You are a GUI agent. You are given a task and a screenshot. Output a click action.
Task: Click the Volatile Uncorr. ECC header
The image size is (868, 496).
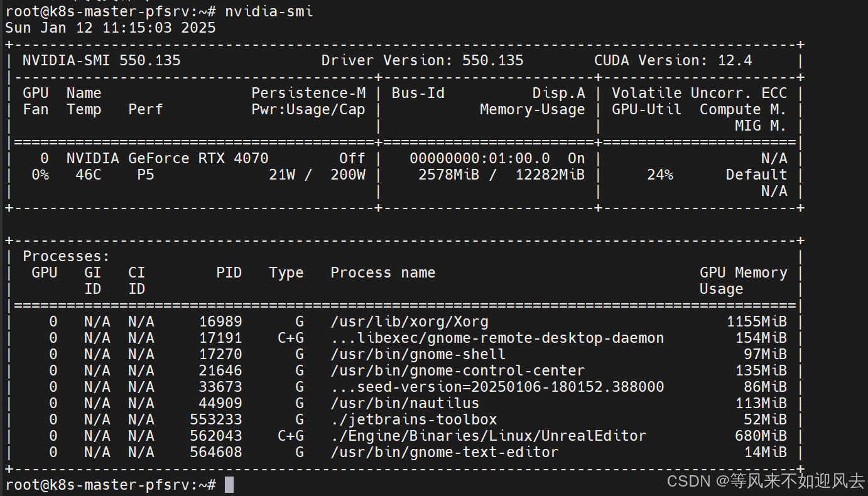point(700,93)
